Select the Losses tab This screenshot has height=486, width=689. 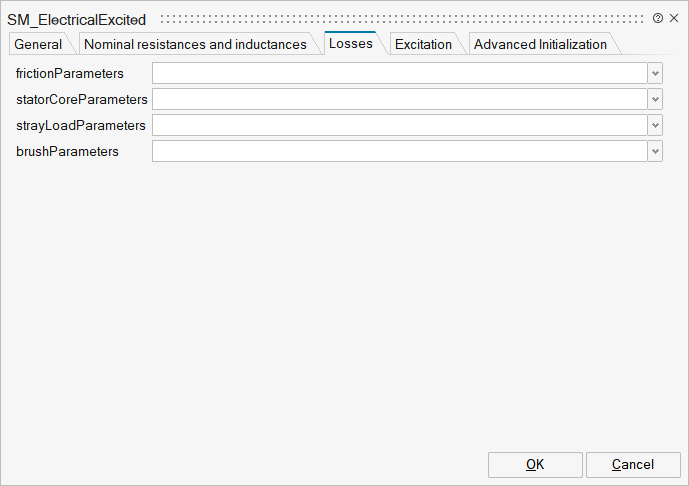pos(351,43)
